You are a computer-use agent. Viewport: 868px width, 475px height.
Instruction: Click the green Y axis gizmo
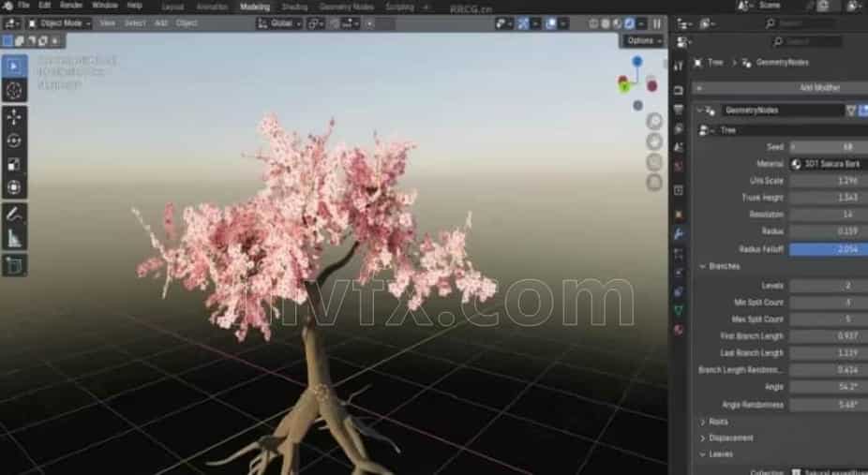click(624, 86)
